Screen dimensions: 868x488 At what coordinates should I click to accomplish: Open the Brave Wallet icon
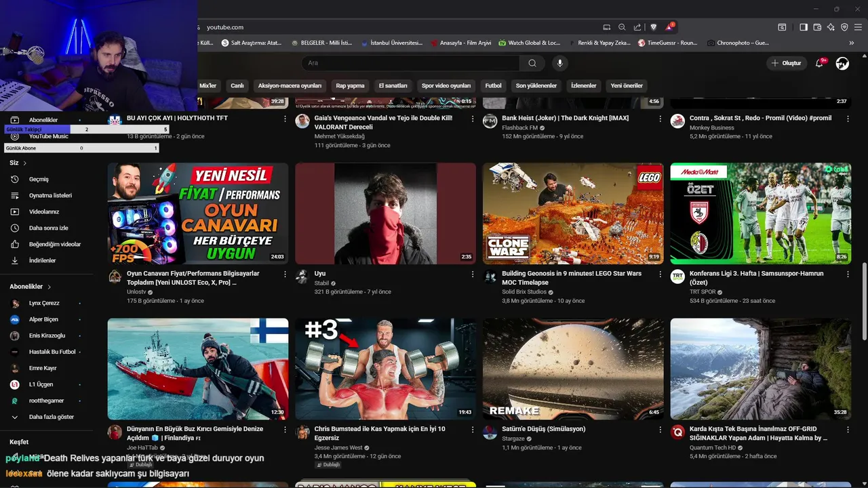(817, 27)
